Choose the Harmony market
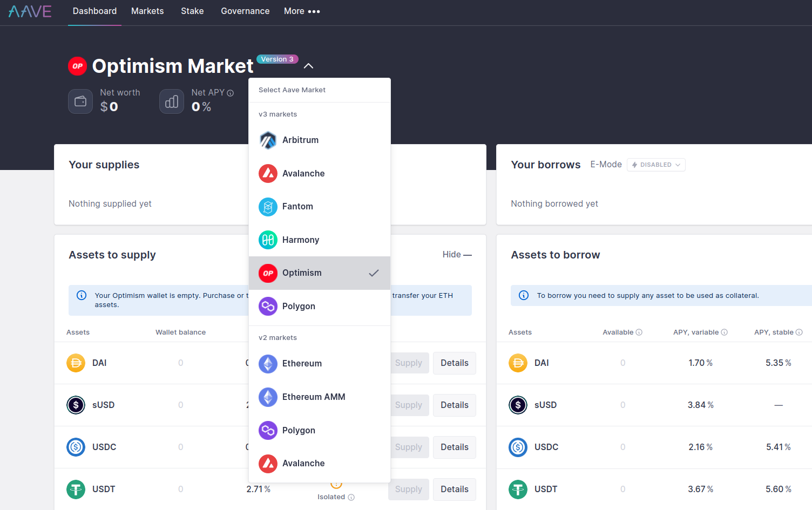Screen dimensions: 812x510 coord(320,240)
